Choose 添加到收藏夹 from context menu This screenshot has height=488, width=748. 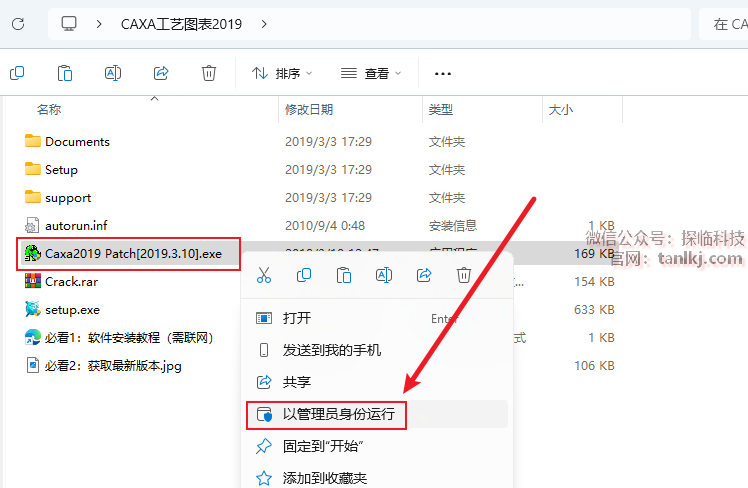pos(377,478)
